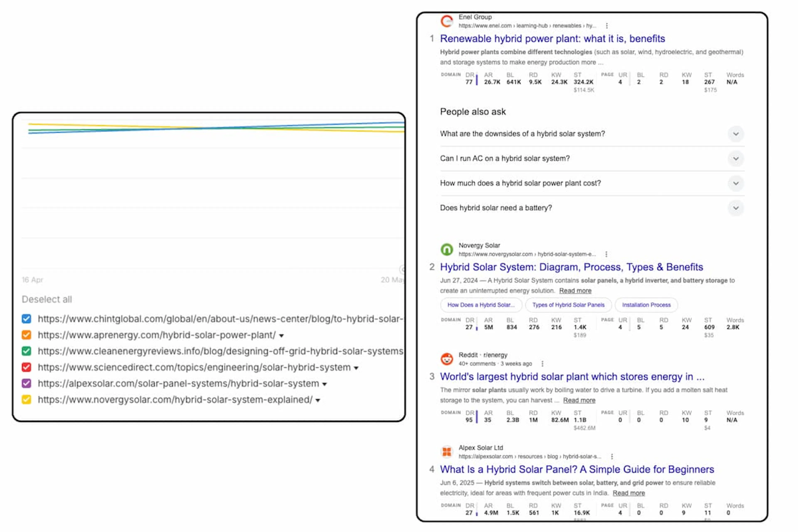Viewport: 798px width, 532px height.
Task: Click 'Read more' in Alpex Solar snippet
Action: 629,493
